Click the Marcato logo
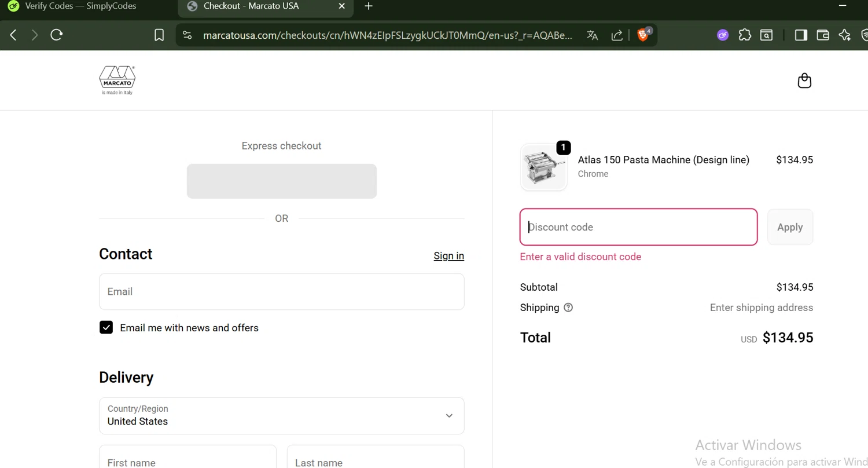This screenshot has height=468, width=868. [x=117, y=80]
